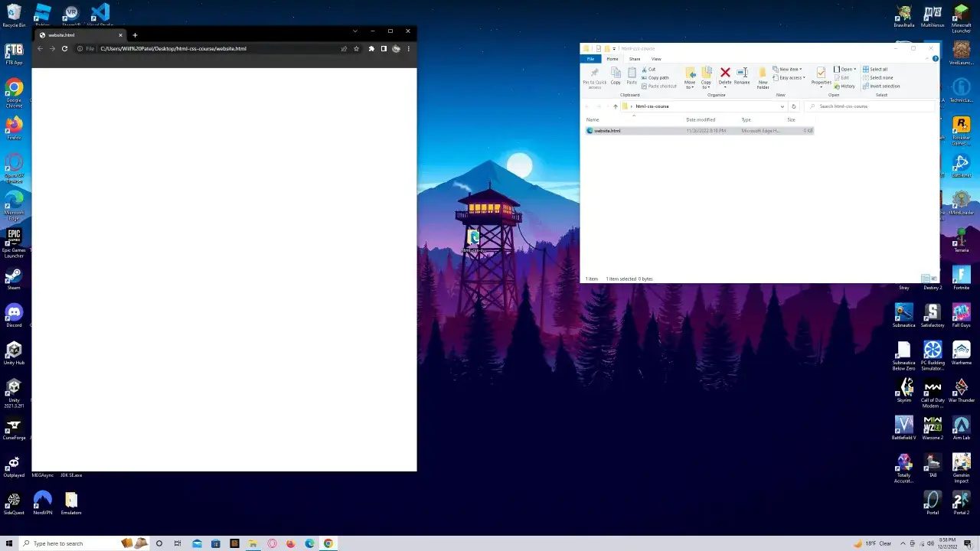Collapse the Explorer ribbon chevron
The image size is (980, 551).
coord(927,59)
